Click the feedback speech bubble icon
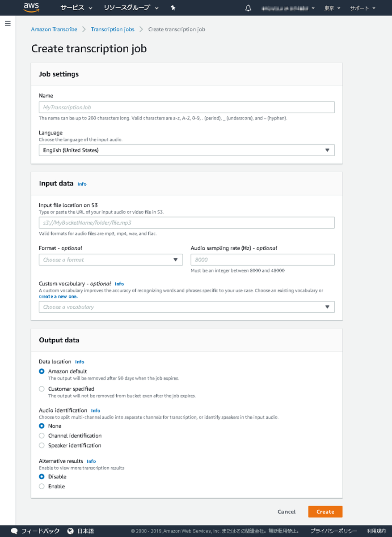This screenshot has width=392, height=537. [x=14, y=531]
